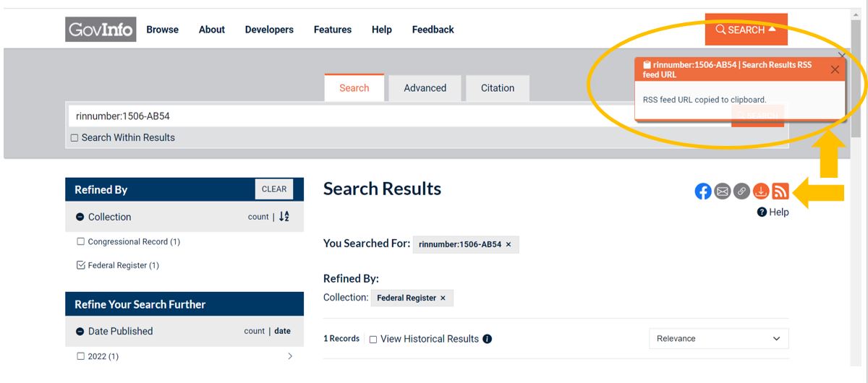Select the 2022 (1) date checkbox

[81, 356]
